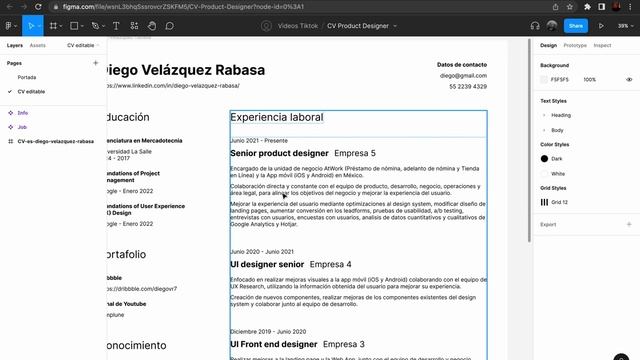The height and width of the screenshot is (360, 640).
Task: Open the browser three-dot menu
Action: [630, 7]
